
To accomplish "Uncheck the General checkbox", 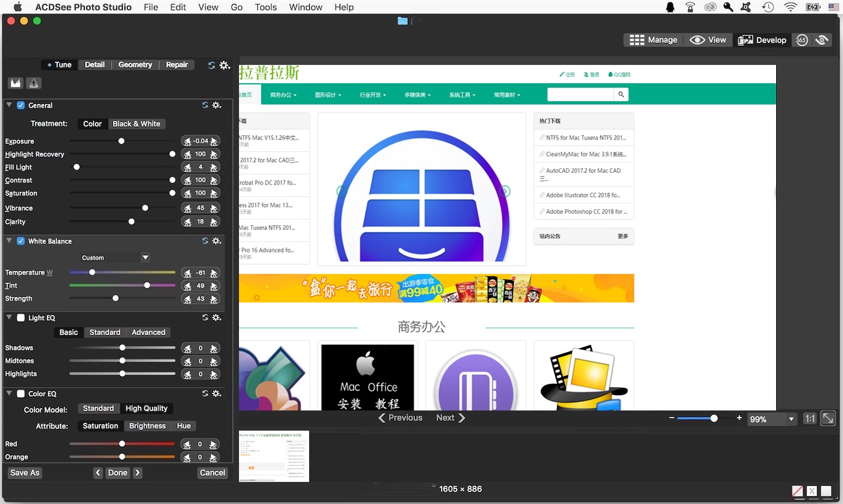I will click(x=21, y=105).
